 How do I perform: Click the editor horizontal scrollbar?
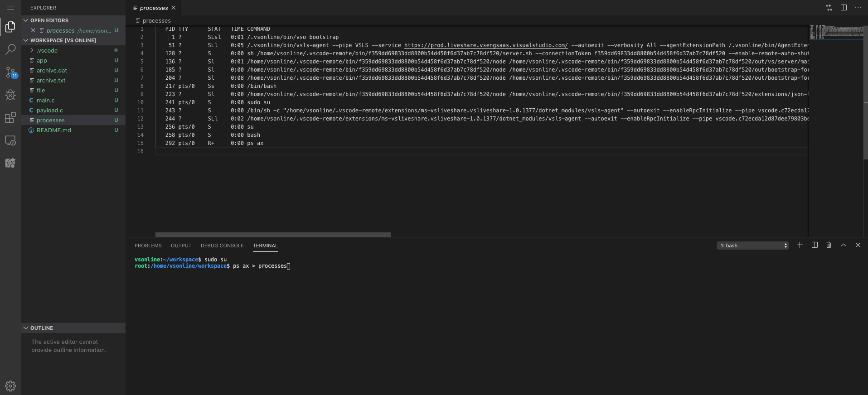(x=273, y=235)
